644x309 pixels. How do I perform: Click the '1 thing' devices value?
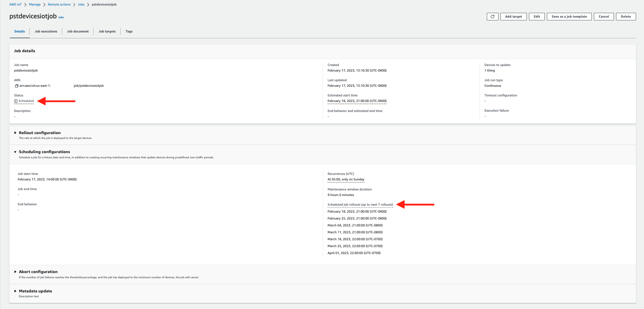(490, 71)
